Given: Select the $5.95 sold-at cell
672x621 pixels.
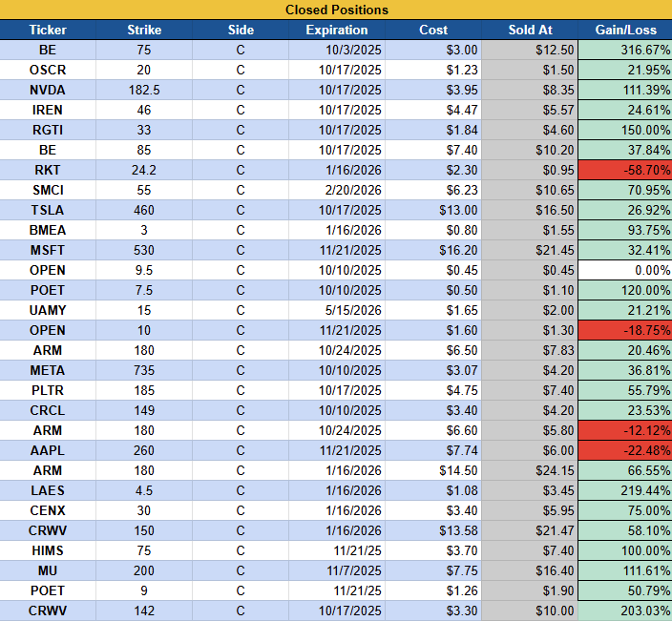Looking at the screenshot, I should (x=530, y=510).
